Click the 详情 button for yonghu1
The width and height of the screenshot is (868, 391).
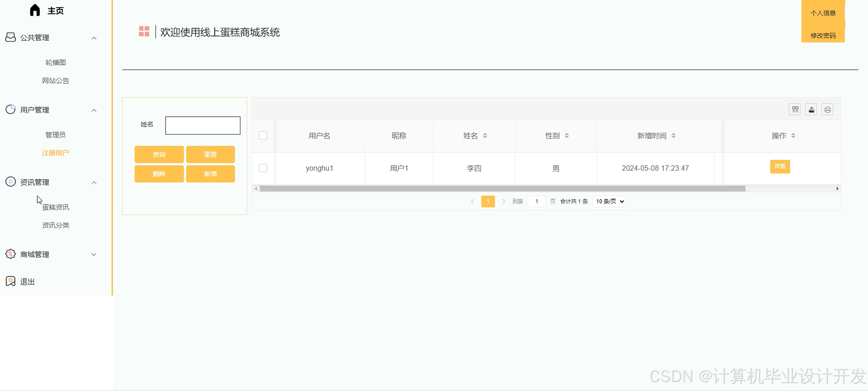pos(780,166)
